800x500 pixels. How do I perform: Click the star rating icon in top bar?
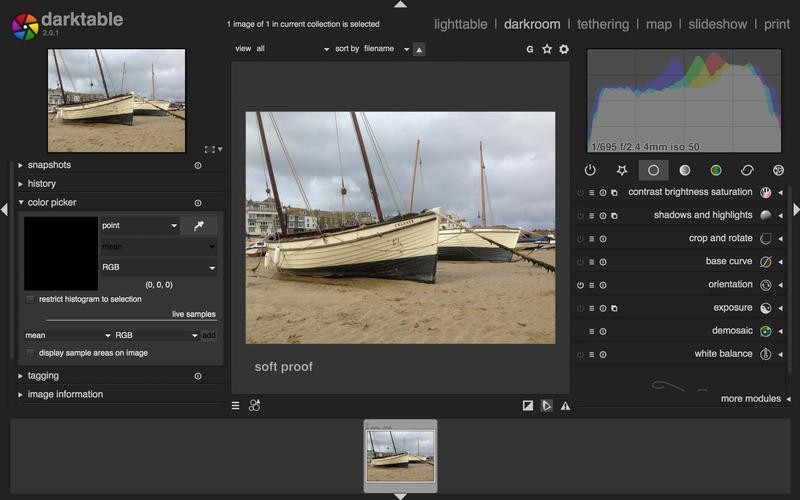pos(547,49)
